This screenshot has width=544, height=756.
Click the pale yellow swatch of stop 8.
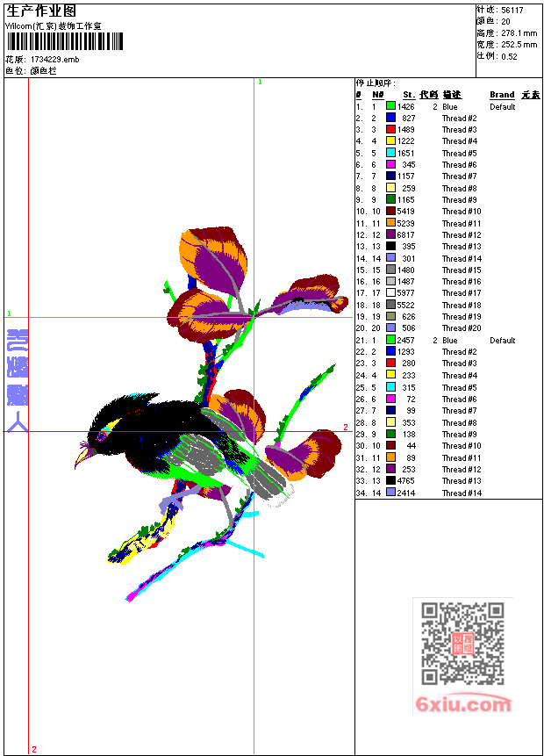[x=390, y=188]
